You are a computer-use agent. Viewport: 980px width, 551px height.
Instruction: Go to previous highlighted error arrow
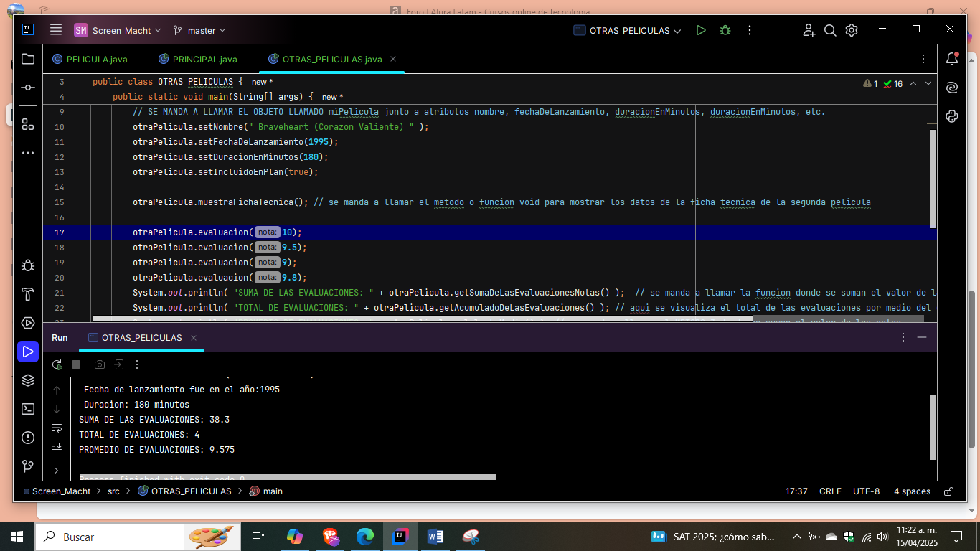(913, 83)
